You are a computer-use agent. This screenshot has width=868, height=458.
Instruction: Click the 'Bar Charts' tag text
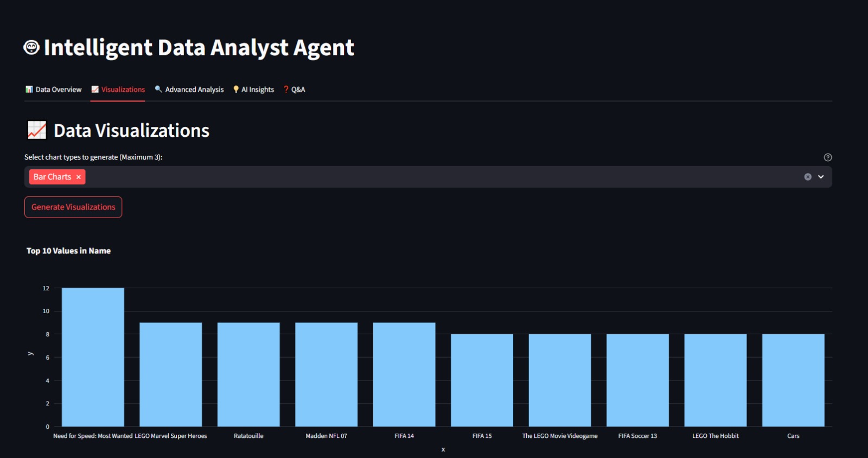(52, 177)
